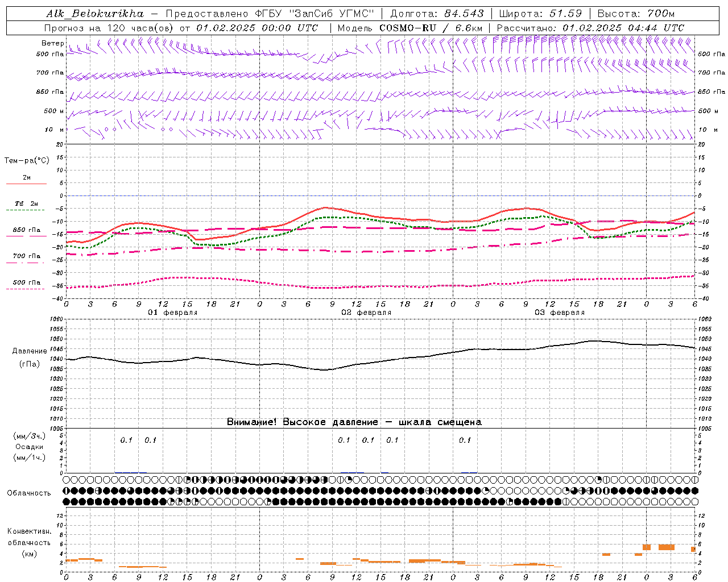728x582 pixels.
Task: Click the 500 гПа temperature legend entry
Action: click(27, 282)
